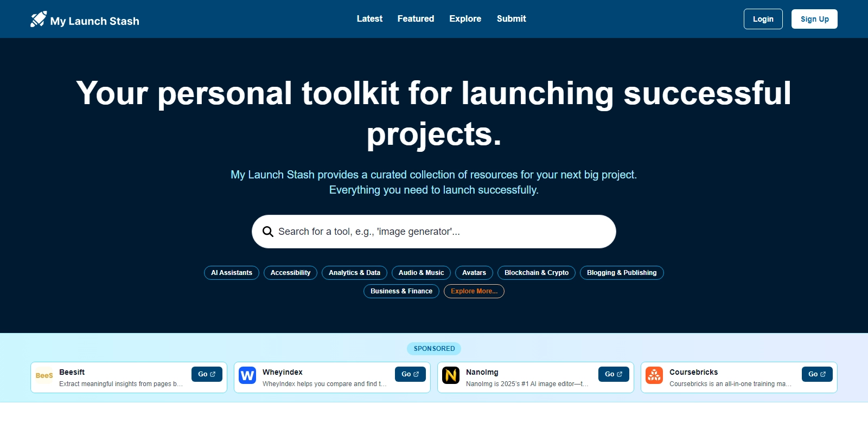Choose the Blockchain & Crypto tag
The image size is (868, 423).
click(x=536, y=273)
